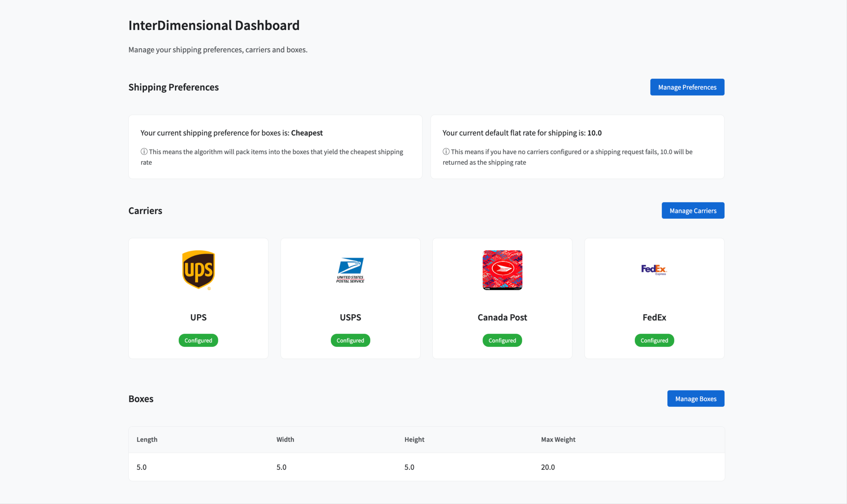Click Configured badge under UPS

point(198,340)
